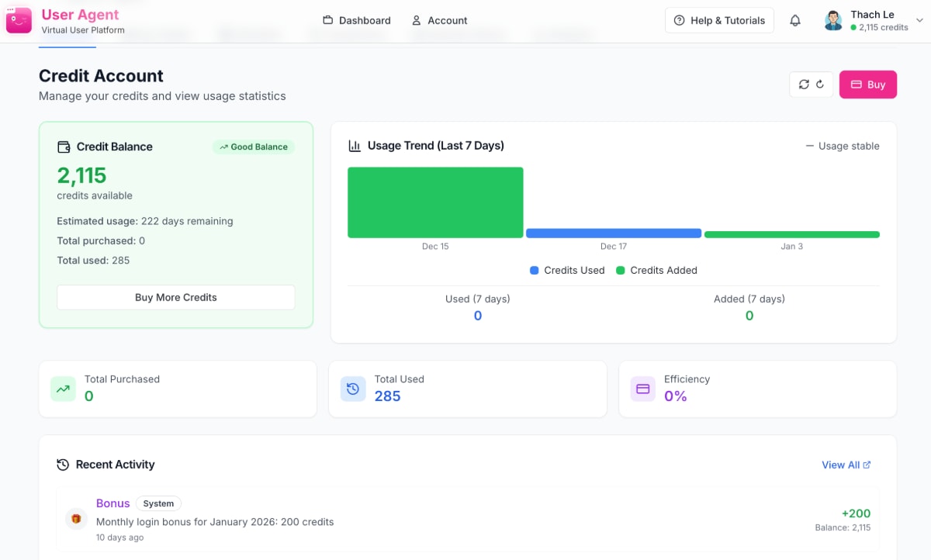Image resolution: width=931 pixels, height=560 pixels.
Task: Click the Credit Balance wallet icon
Action: tap(64, 147)
